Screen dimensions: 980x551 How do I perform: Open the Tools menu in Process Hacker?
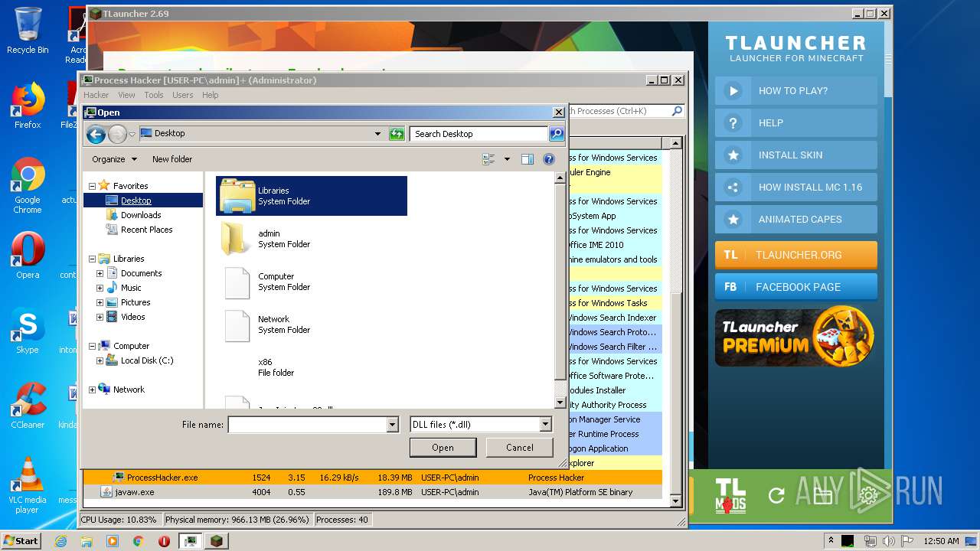154,95
